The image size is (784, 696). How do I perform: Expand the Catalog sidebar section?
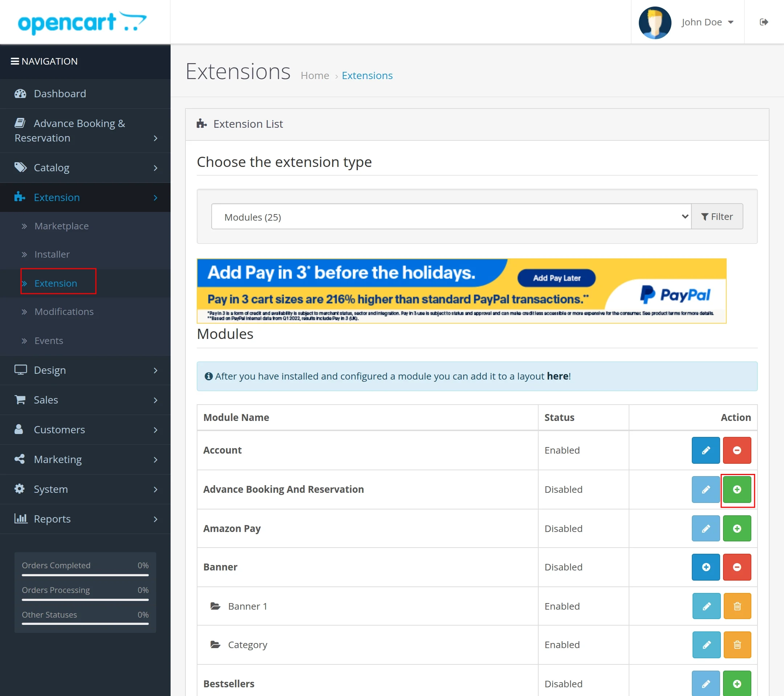pyautogui.click(x=52, y=168)
